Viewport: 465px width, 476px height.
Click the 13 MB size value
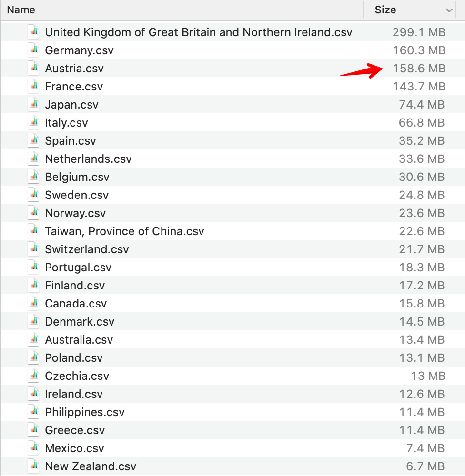pos(428,376)
